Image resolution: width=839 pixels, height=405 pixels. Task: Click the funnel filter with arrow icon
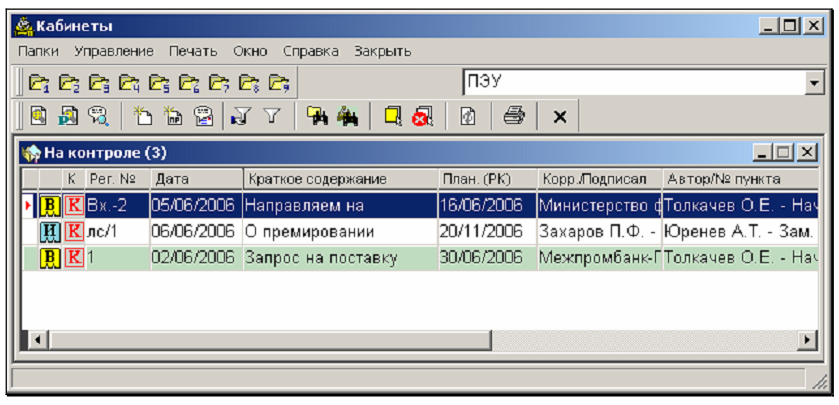[x=241, y=116]
